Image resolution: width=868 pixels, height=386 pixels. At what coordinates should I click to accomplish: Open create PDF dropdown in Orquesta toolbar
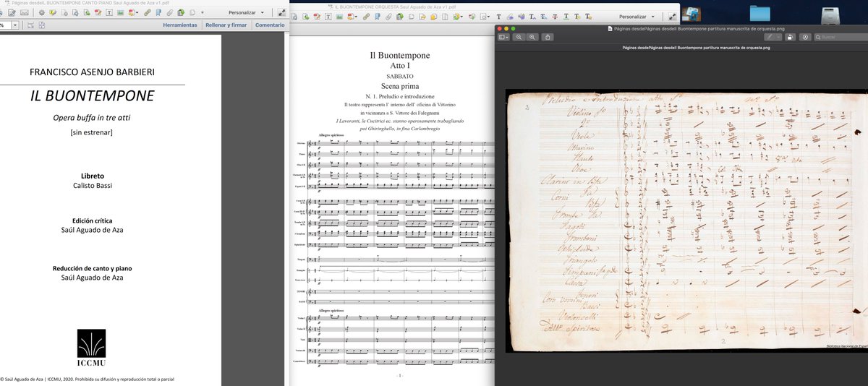tap(352, 17)
